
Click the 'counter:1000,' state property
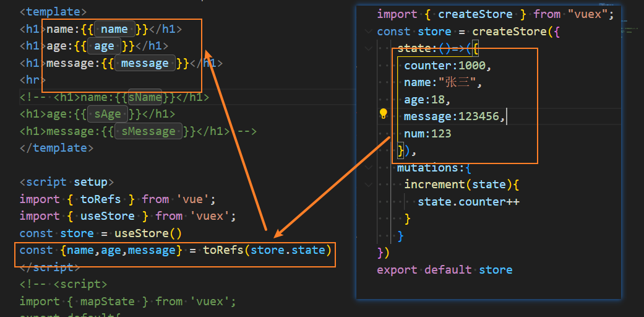tap(448, 66)
